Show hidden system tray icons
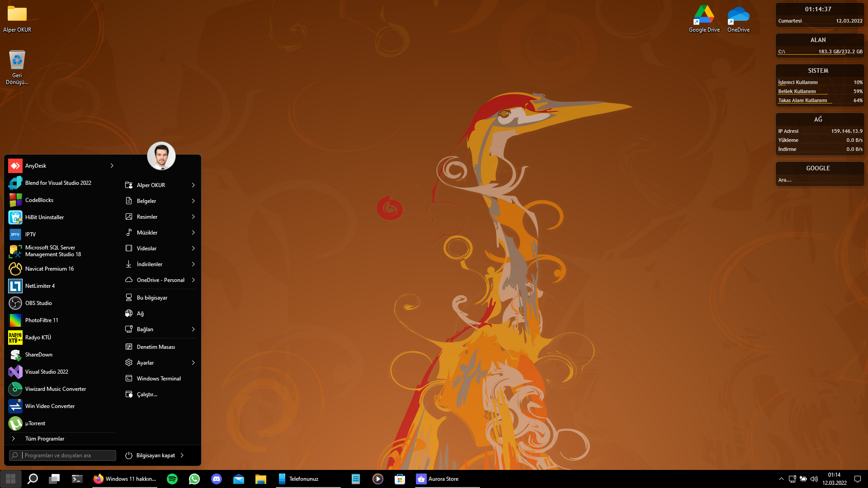868x488 pixels. pos(781,479)
